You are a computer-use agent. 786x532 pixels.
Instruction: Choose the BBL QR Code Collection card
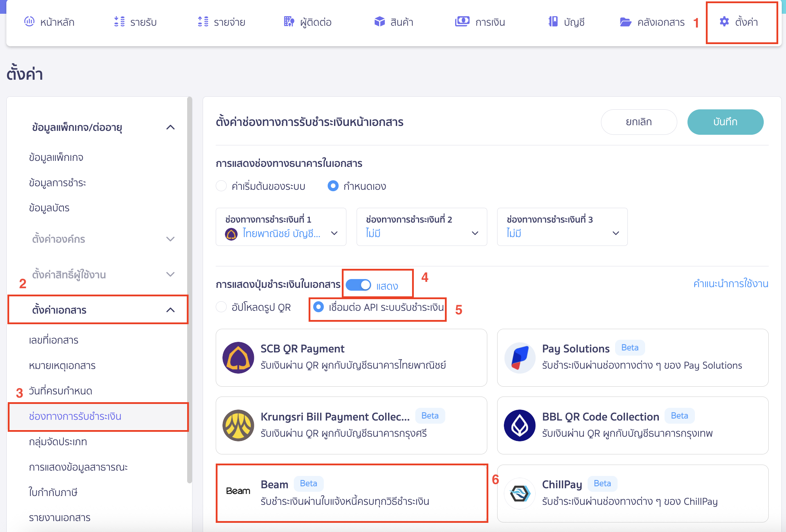[x=633, y=425]
